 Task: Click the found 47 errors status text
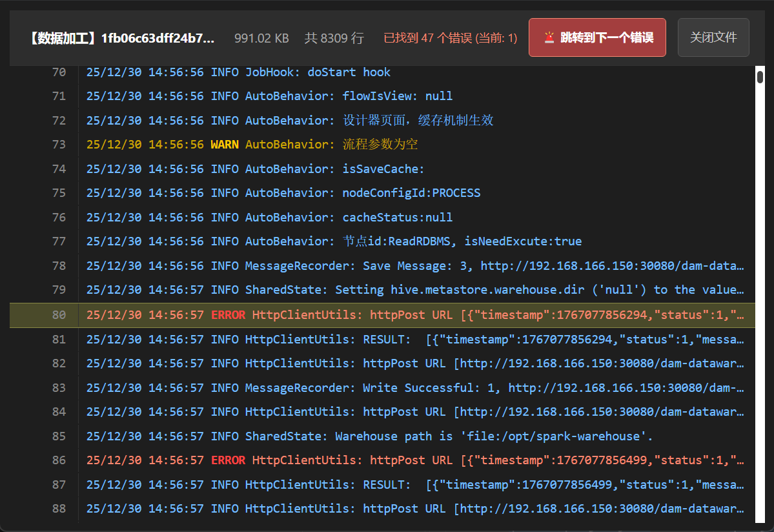coord(450,38)
